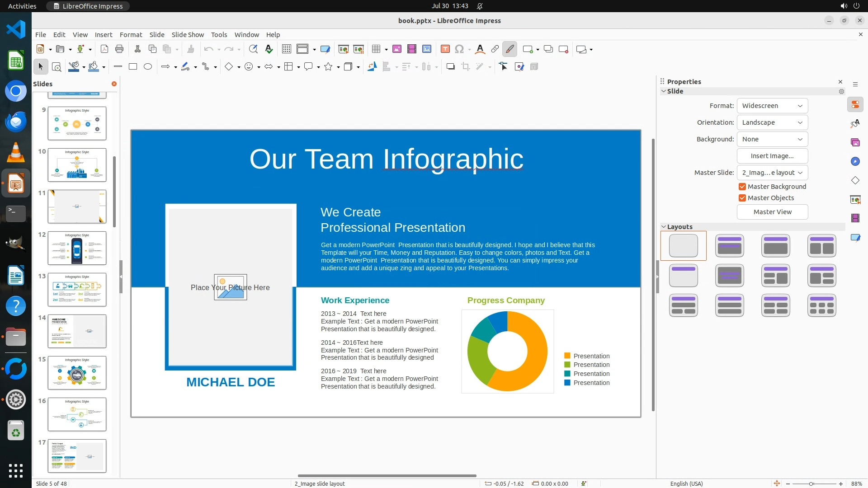The height and width of the screenshot is (488, 868).
Task: Click the Insert Image... button
Action: 772,156
